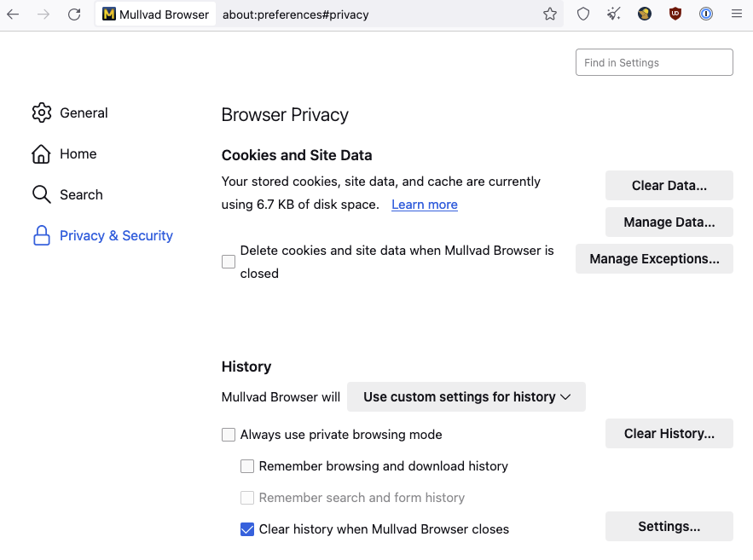
Task: Open the security level shield icon
Action: 583,14
